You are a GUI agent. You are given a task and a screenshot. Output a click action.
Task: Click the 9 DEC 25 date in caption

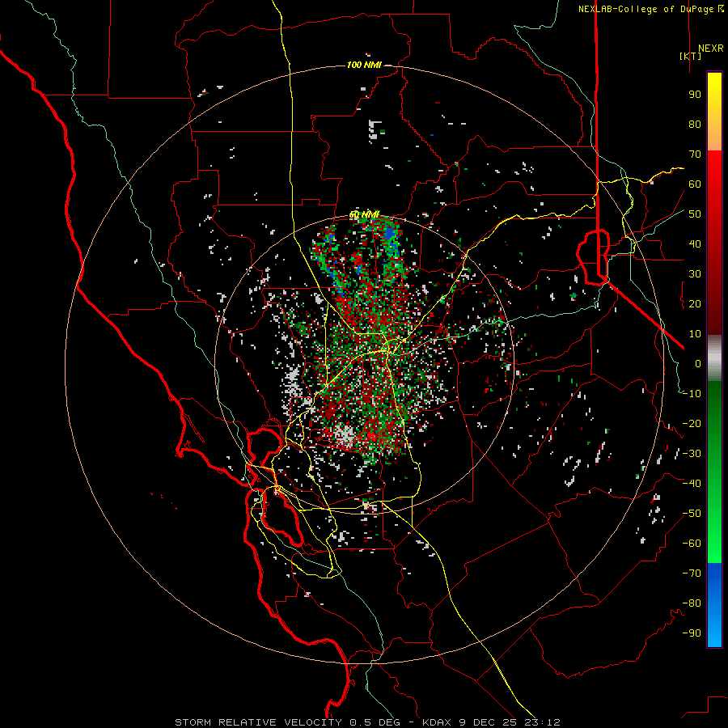tap(488, 722)
